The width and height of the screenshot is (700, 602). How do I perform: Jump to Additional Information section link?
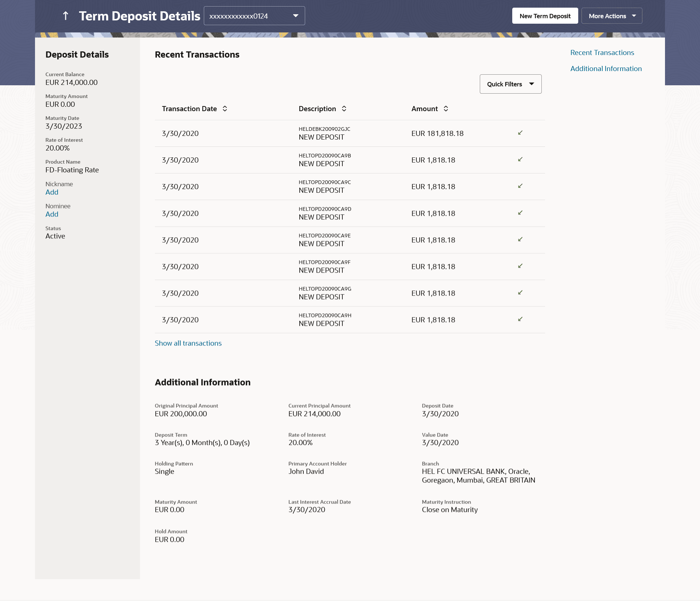click(x=606, y=69)
